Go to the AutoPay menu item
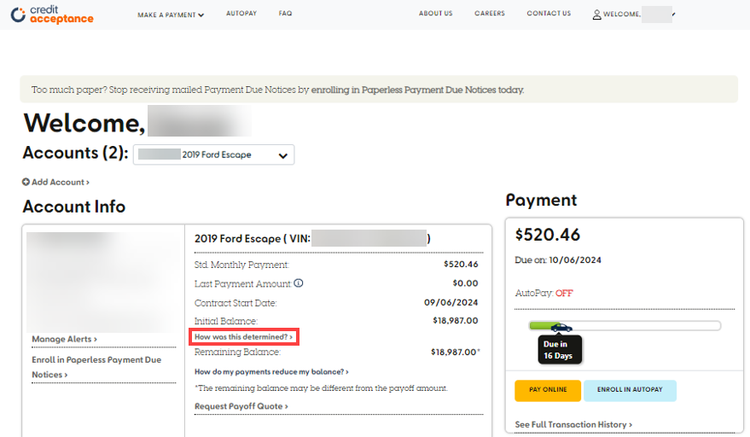This screenshot has height=437, width=750. [241, 14]
